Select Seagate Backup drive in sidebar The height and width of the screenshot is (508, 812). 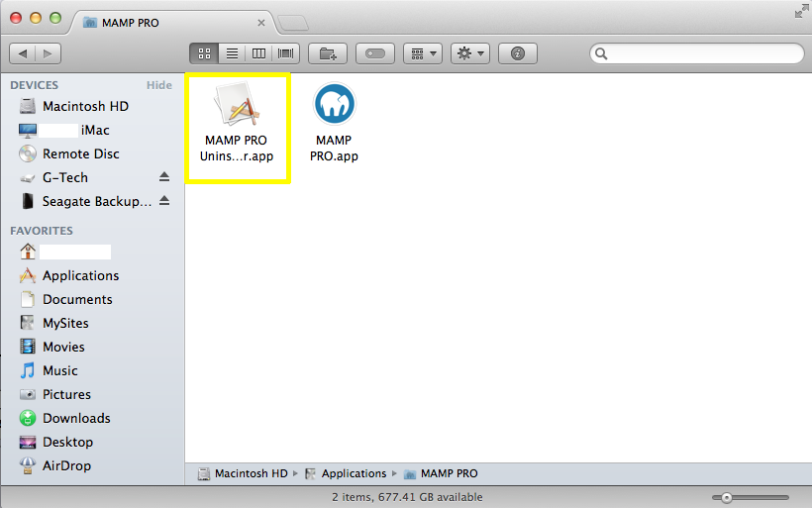97,201
